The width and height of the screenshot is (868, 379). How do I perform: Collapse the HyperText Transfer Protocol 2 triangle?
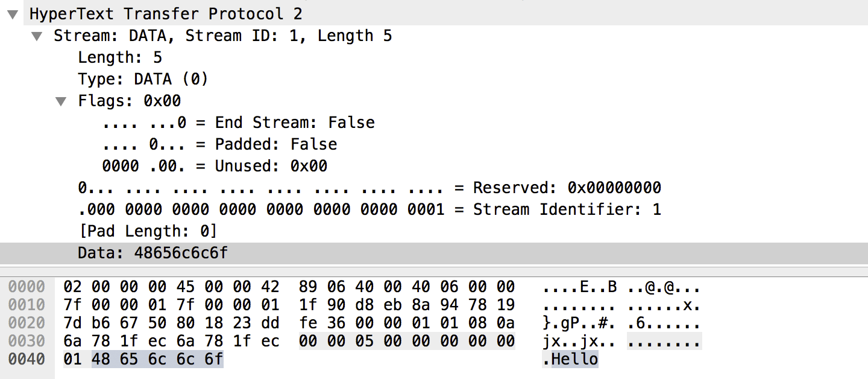coord(13,14)
